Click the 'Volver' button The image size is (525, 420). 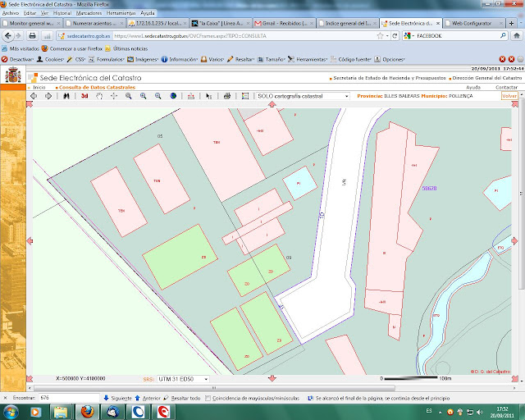[509, 96]
